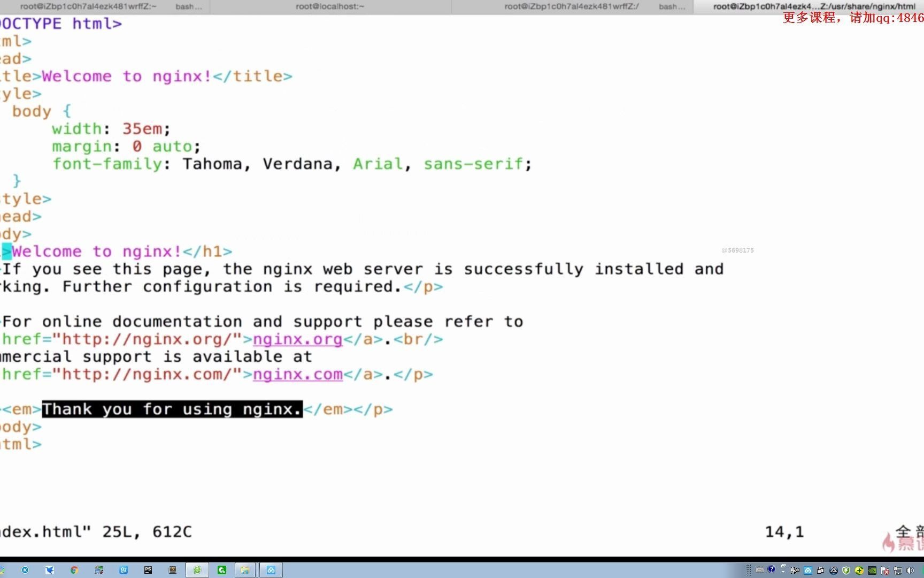The width and height of the screenshot is (924, 578).
Task: Open the round triangle A tray icon
Action: pyautogui.click(x=834, y=571)
